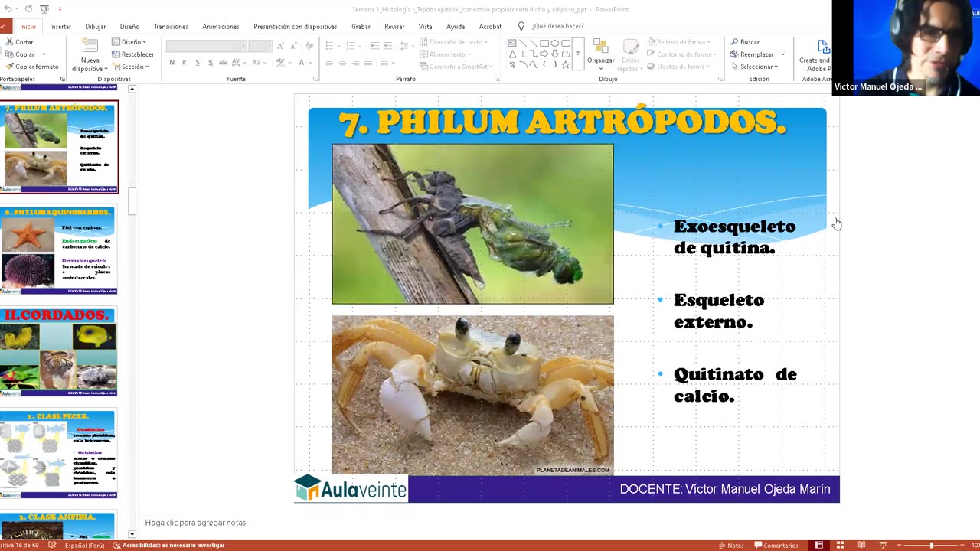This screenshot has height=551, width=980.
Task: Toggle italic (K) formatting
Action: pos(185,63)
